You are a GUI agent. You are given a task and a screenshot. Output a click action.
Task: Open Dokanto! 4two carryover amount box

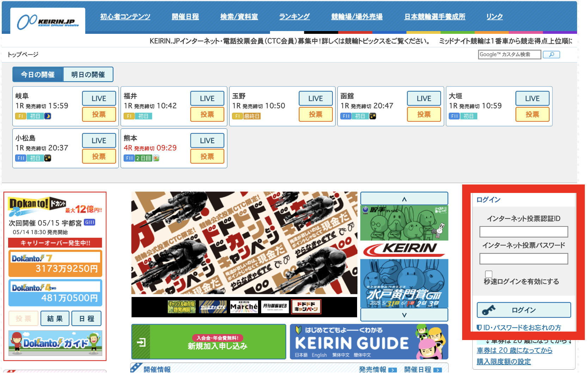tap(55, 293)
